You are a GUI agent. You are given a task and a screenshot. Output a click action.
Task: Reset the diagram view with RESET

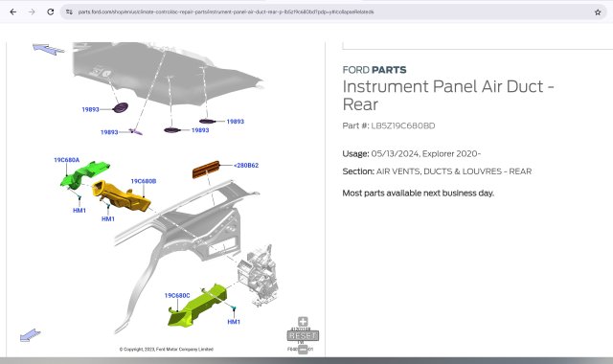pos(303,336)
